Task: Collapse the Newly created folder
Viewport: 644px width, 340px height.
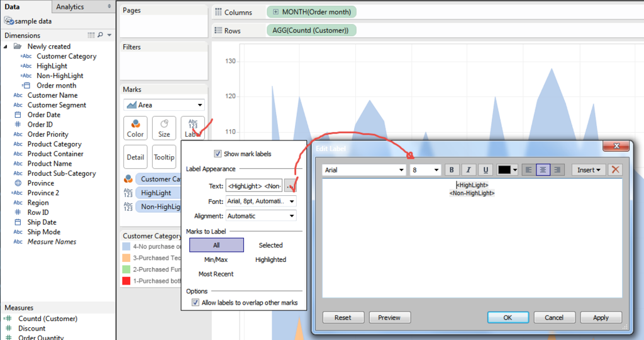Action: 5,47
